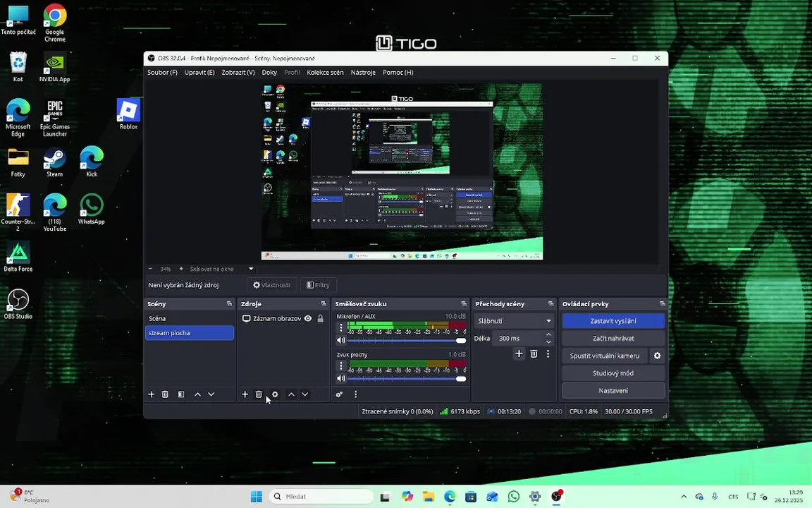The width and height of the screenshot is (812, 508).
Task: Open audio mixer bottom three-dot menu
Action: [x=355, y=394]
